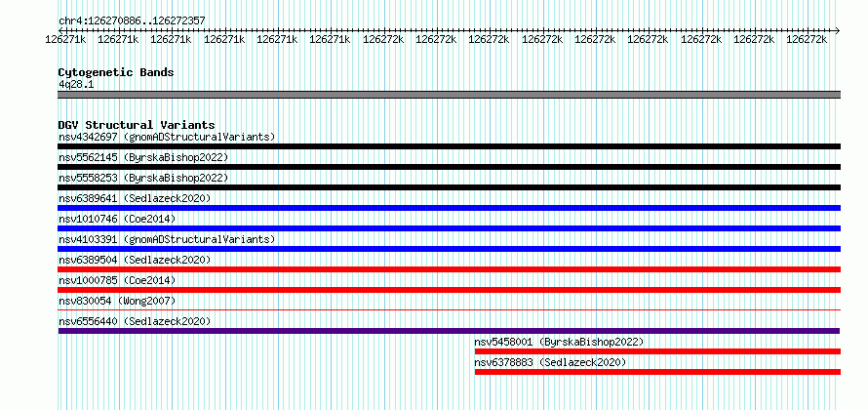Click the thin red line under nsv830054
Image resolution: width=868 pixels, height=410 pixels.
click(x=449, y=310)
